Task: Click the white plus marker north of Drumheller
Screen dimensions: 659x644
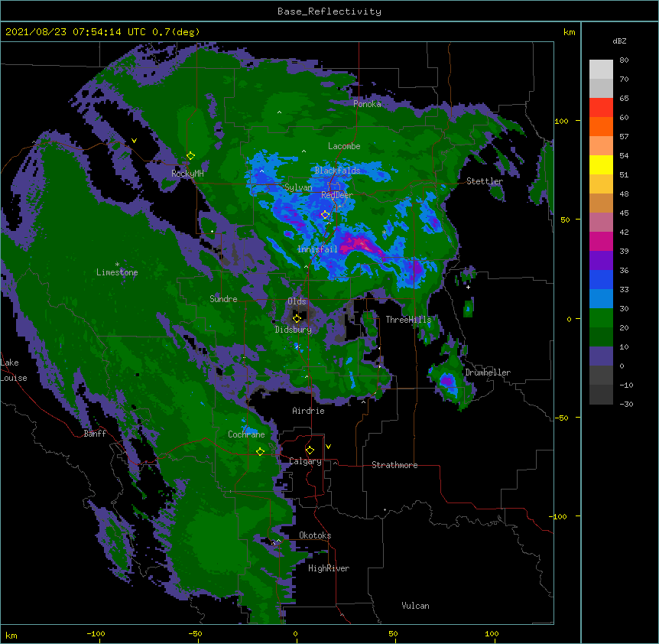Action: (x=468, y=287)
